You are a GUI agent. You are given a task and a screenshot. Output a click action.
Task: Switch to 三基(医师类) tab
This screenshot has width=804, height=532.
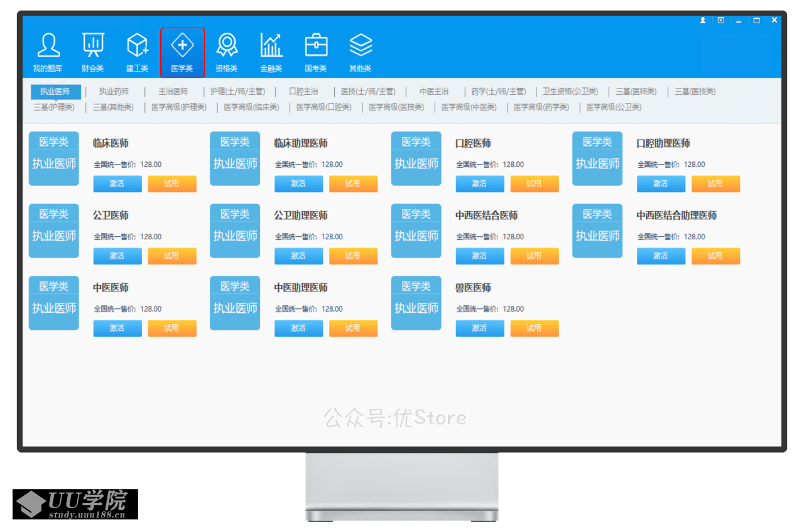636,92
